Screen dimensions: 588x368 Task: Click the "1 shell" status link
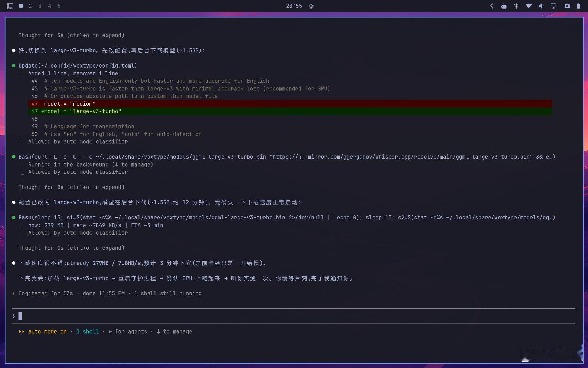tap(87, 332)
